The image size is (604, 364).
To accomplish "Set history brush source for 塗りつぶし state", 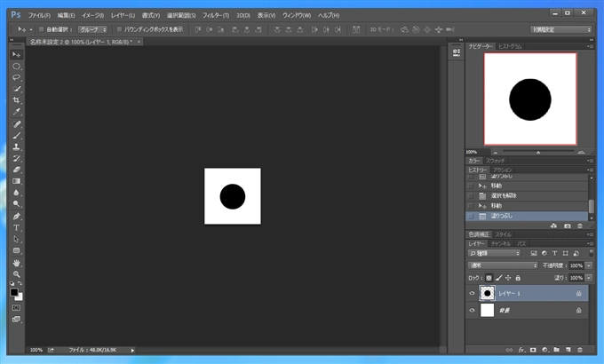I will tap(471, 216).
